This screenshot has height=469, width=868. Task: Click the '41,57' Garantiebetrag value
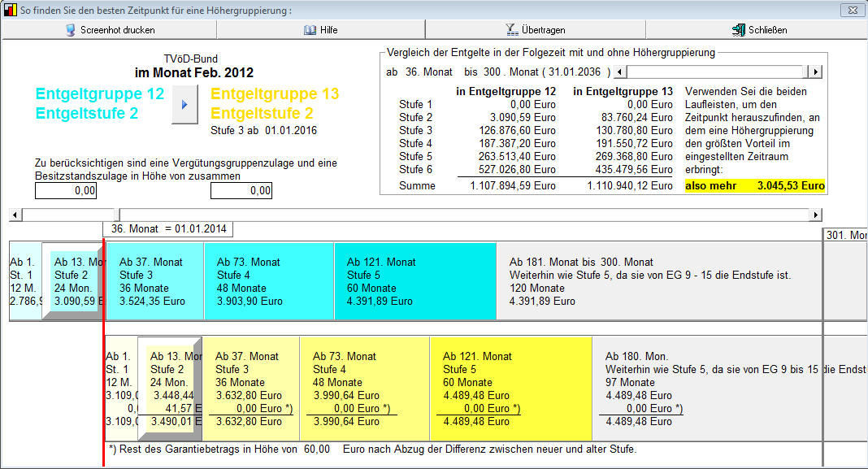tap(180, 408)
